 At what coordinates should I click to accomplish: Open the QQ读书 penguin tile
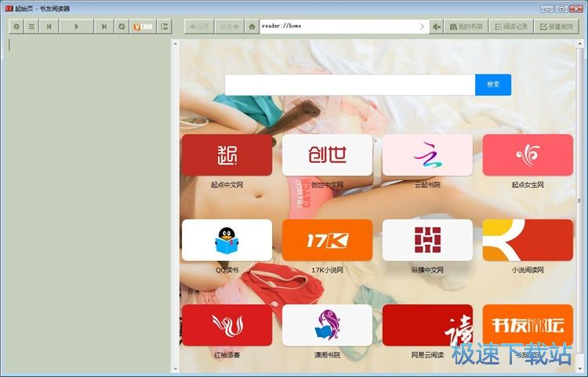tap(227, 240)
